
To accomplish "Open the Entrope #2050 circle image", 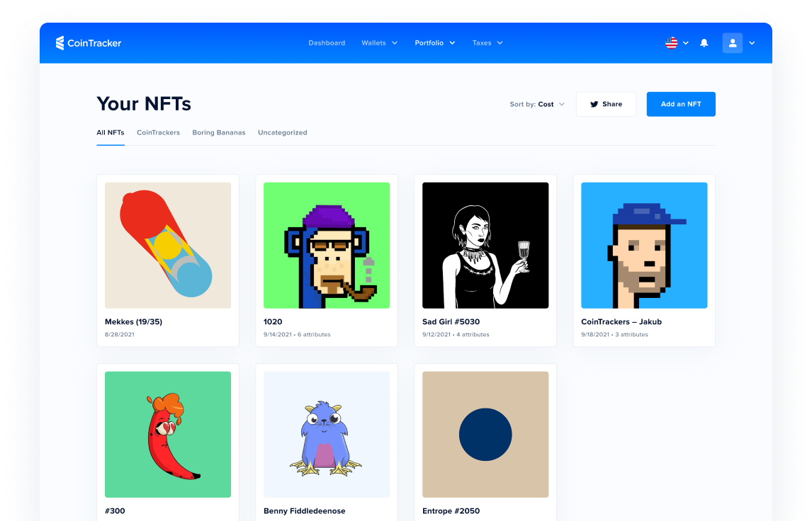I will click(485, 435).
